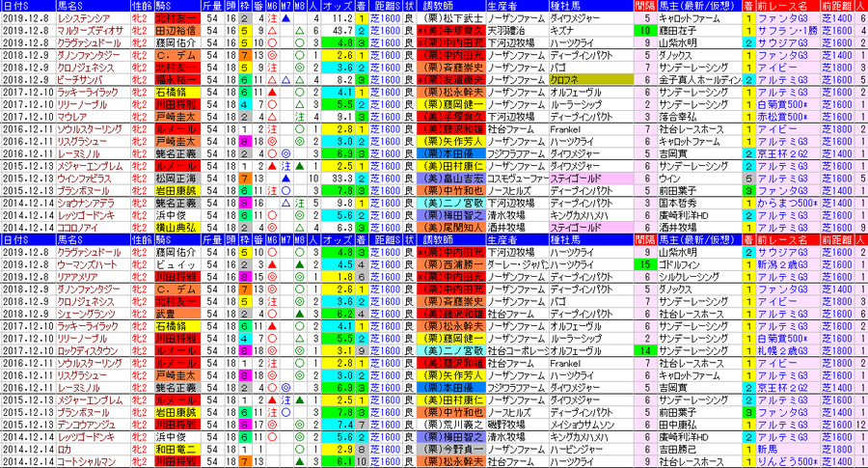The height and width of the screenshot is (468, 868).
Task: Select horse name コートシャルマン
Action: pos(86,461)
